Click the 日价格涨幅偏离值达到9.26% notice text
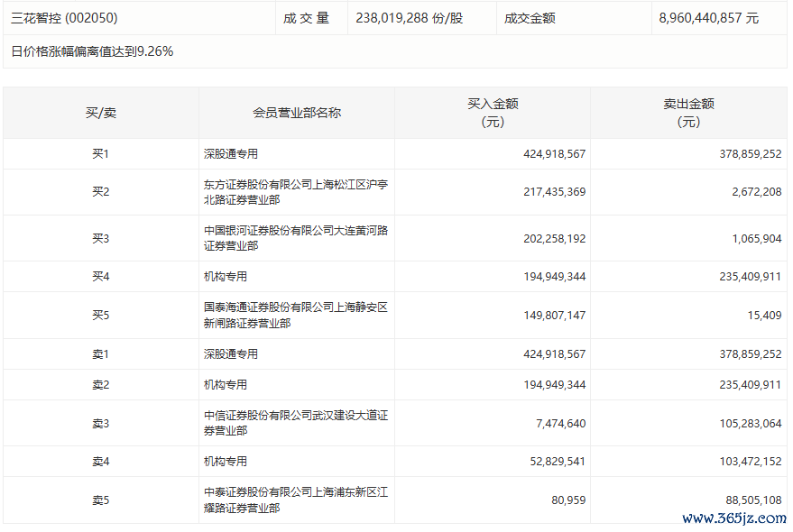The height and width of the screenshot is (532, 793). click(92, 51)
